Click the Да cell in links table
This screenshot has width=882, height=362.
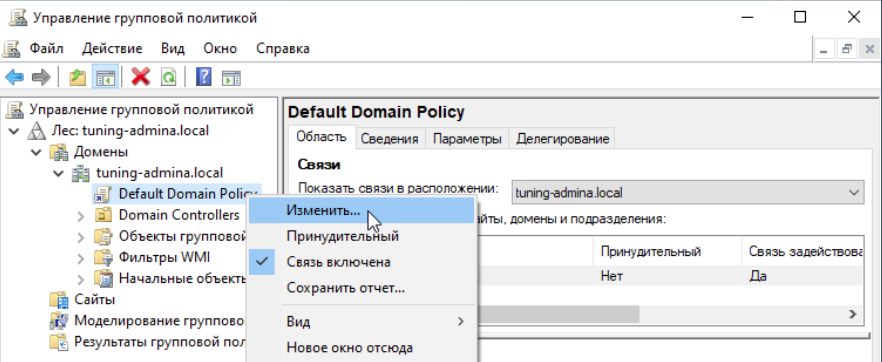[x=758, y=276]
